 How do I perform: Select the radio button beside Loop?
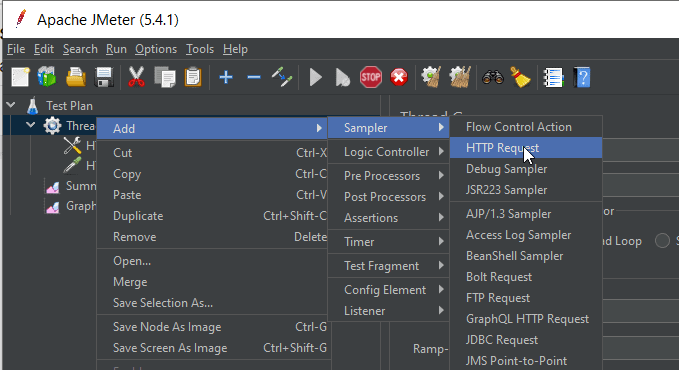(x=662, y=240)
